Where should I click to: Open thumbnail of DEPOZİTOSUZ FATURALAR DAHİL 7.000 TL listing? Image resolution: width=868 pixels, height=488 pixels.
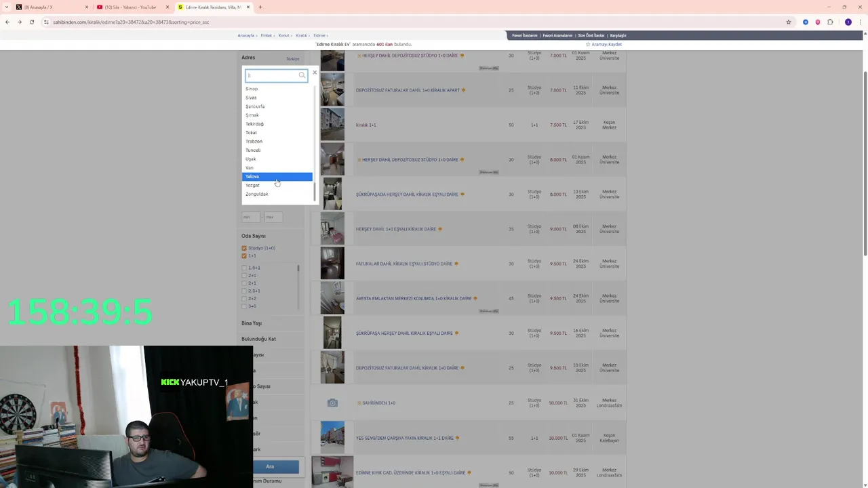tap(332, 89)
